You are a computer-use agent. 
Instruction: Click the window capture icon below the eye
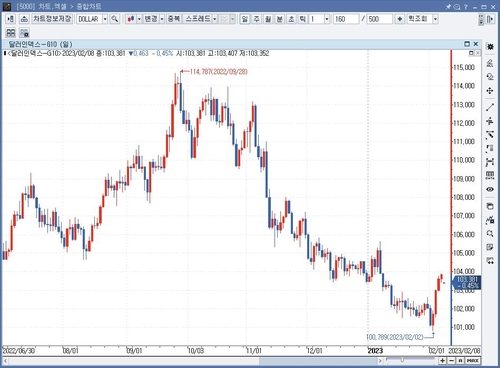490,206
